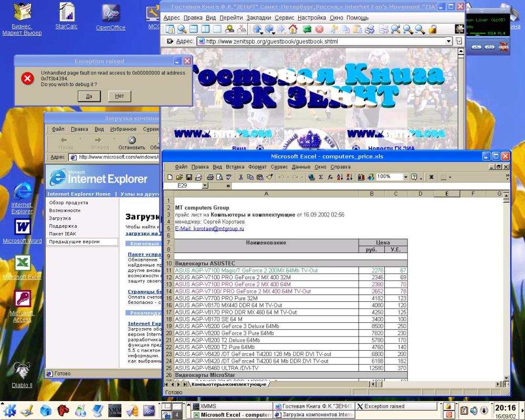This screenshot has width=525, height=420.
Task: Open the Konqueror back-arrow history dropdown
Action: [x=274, y=33]
